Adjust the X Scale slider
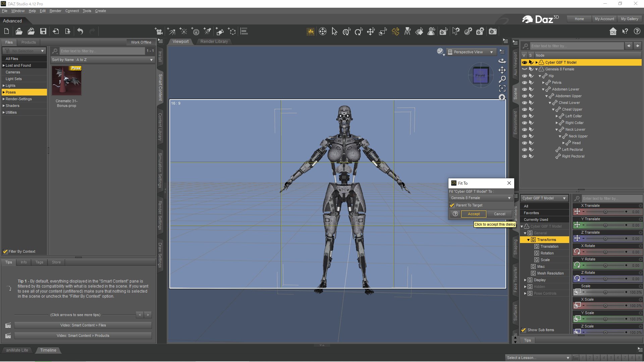 (605, 306)
